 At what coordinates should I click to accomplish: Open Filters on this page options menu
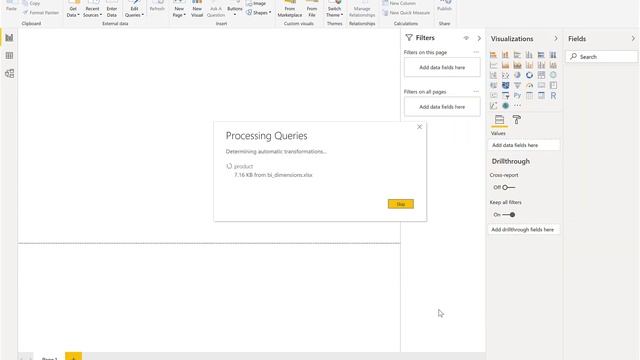[476, 52]
